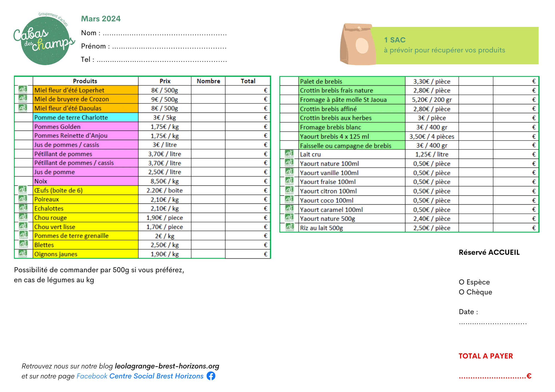The image size is (555, 392).
Task: Click AB organic label beside Yaourt coco
Action: coord(289,200)
